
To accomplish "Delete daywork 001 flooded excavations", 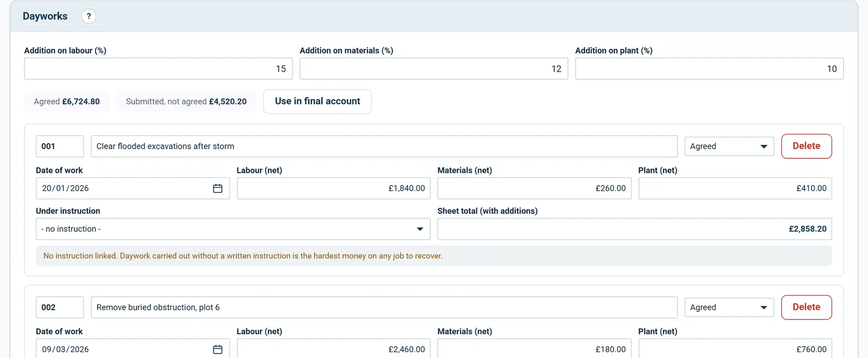I will (806, 146).
